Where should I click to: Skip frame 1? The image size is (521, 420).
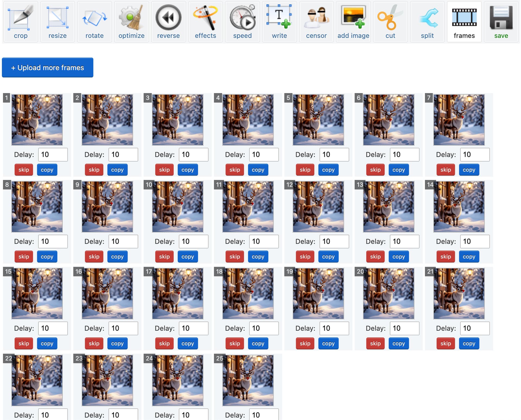[24, 170]
